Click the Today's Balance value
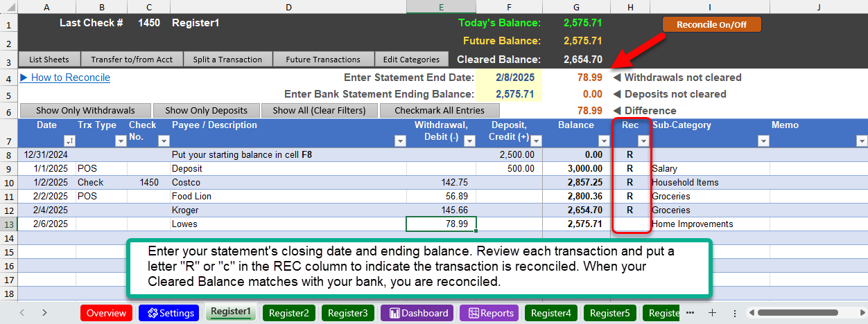Viewport: 868px width, 324px height. coord(582,23)
